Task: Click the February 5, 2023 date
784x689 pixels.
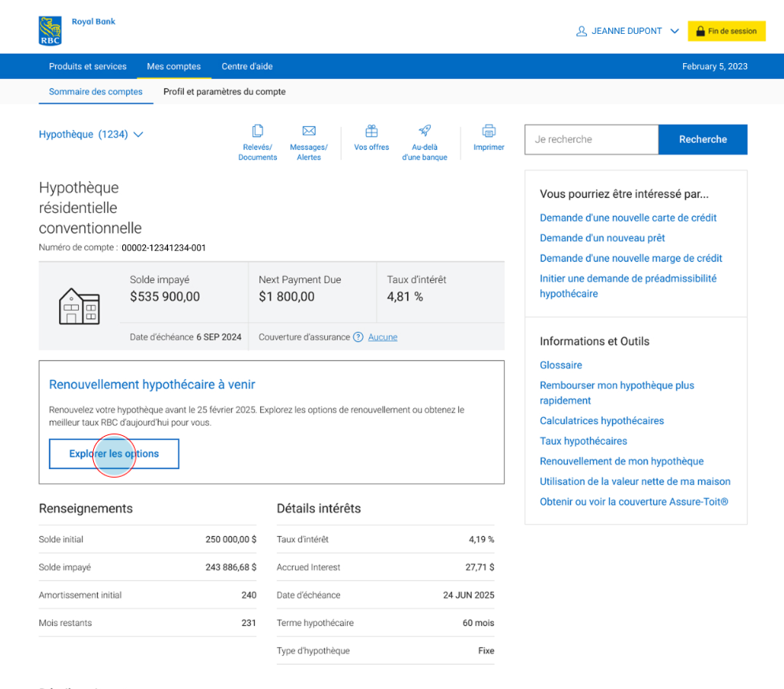Action: (x=715, y=66)
